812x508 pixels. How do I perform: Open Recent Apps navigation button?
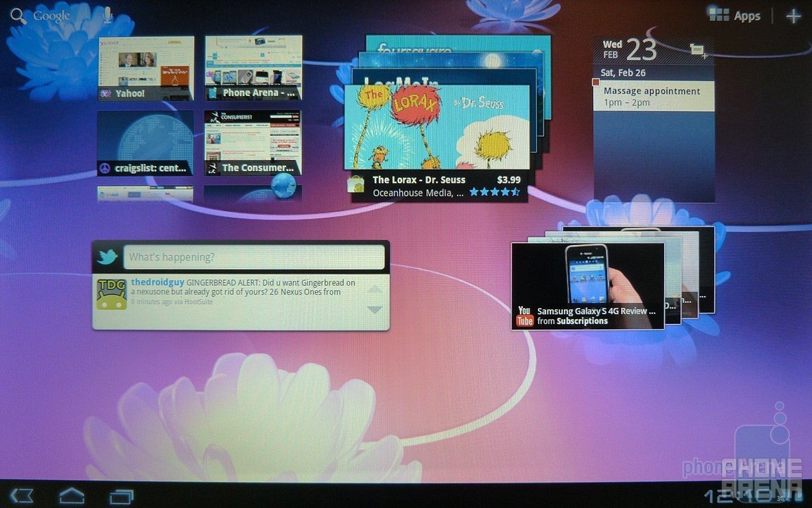click(x=121, y=495)
